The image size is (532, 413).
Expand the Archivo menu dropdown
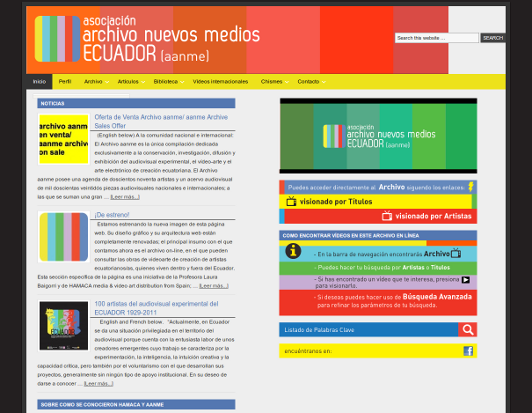click(x=96, y=82)
